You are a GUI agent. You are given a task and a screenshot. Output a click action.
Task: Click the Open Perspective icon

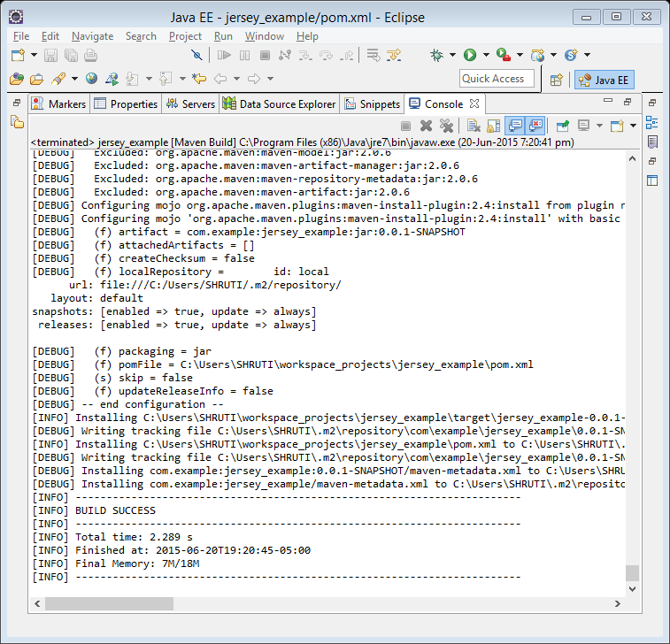coord(557,80)
